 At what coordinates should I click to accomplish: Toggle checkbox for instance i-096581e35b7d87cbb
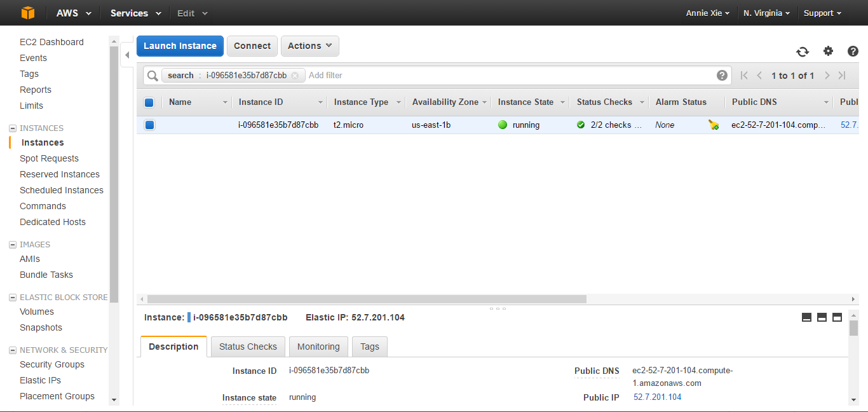coord(149,125)
